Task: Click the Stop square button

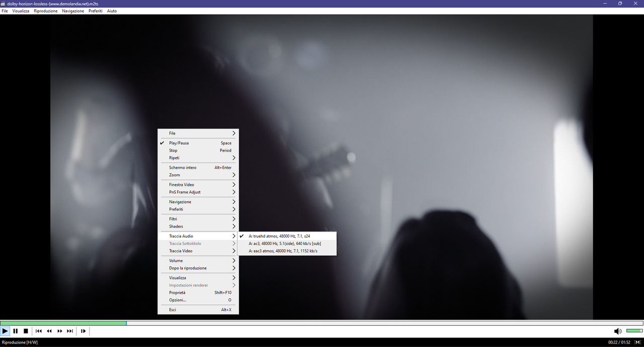Action: click(26, 331)
